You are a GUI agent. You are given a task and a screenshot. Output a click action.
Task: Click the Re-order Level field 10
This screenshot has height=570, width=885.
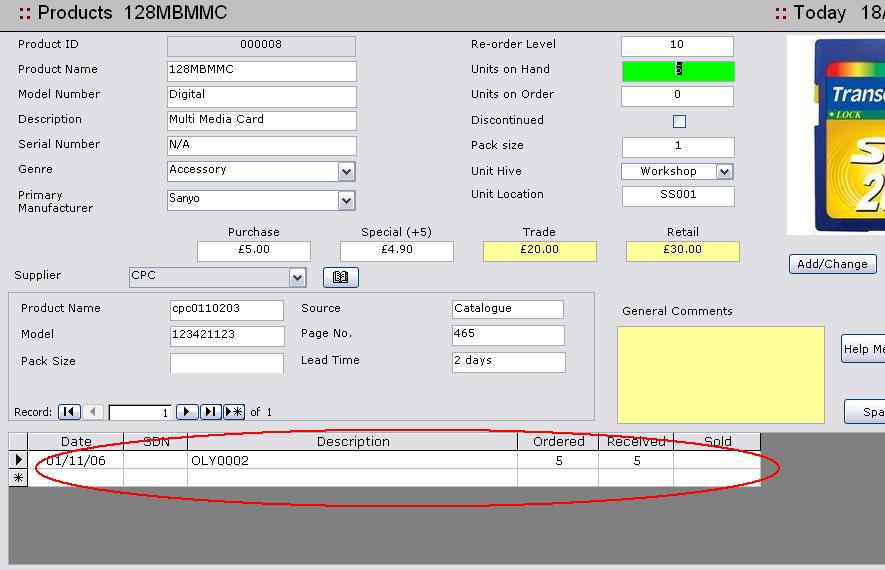pos(677,46)
